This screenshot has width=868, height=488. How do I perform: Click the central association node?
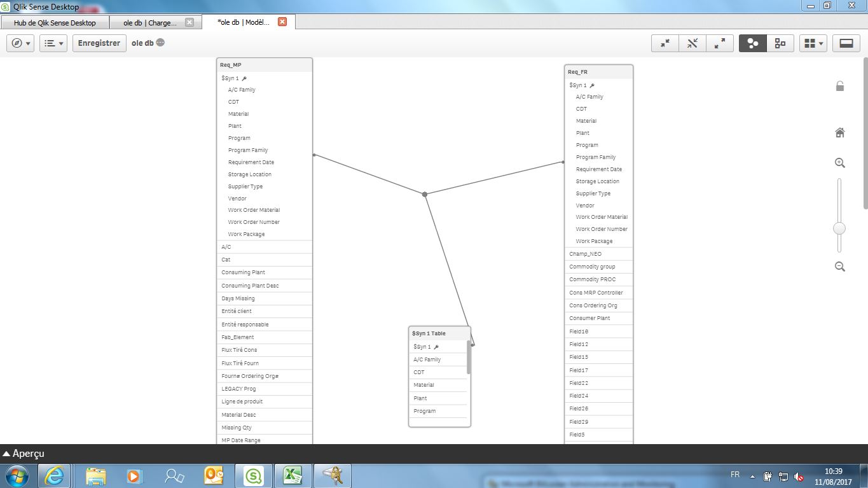click(425, 194)
